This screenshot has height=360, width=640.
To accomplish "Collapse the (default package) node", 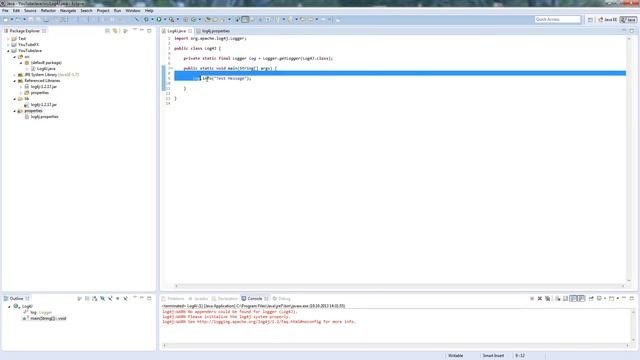I will click(21, 63).
